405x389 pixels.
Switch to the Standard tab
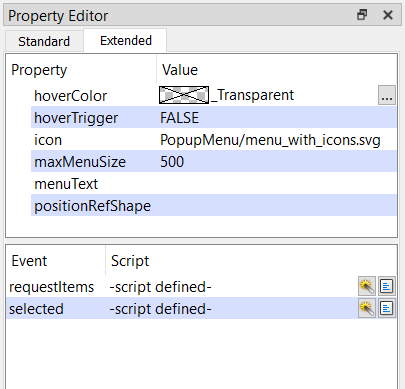coord(44,41)
